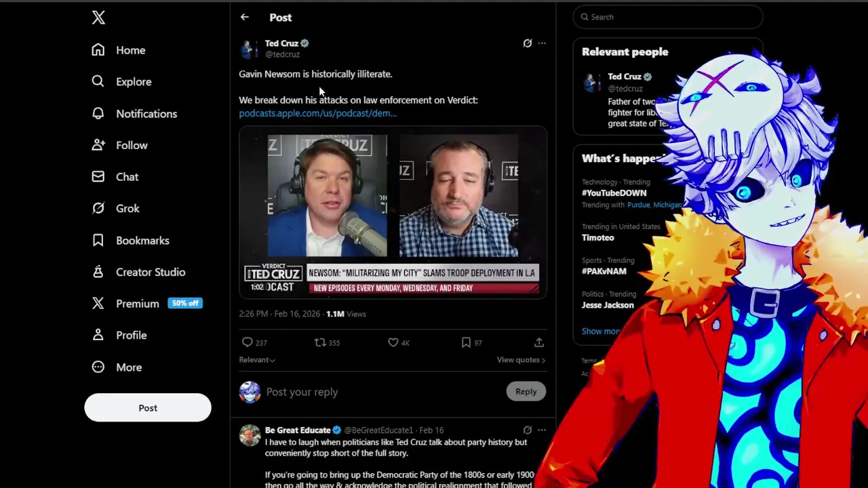Click the 1.1M Views count

[x=346, y=314]
